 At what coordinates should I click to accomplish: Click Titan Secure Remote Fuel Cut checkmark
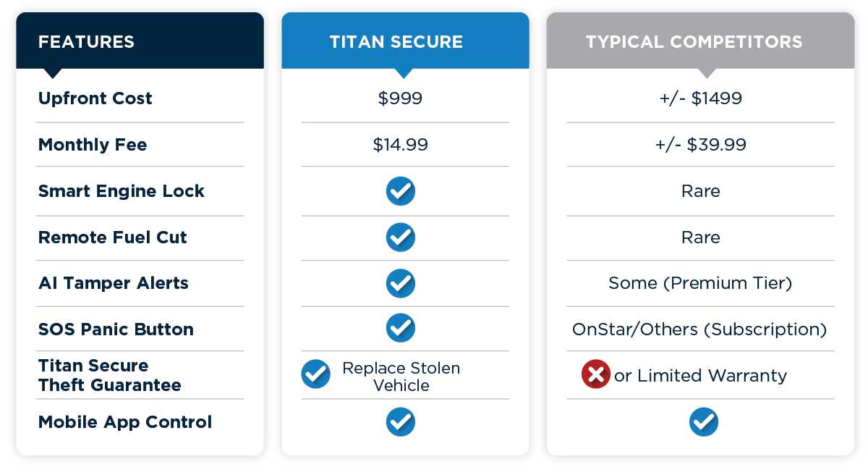pos(401,237)
